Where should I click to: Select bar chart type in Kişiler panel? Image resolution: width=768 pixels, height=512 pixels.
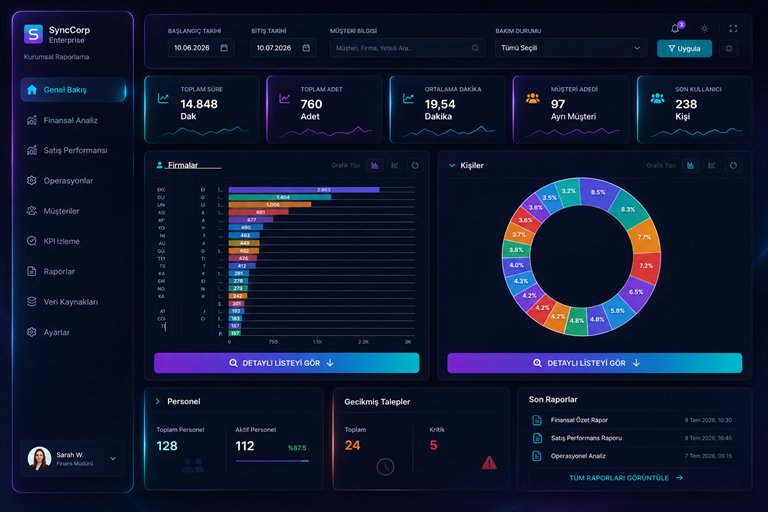tap(691, 166)
